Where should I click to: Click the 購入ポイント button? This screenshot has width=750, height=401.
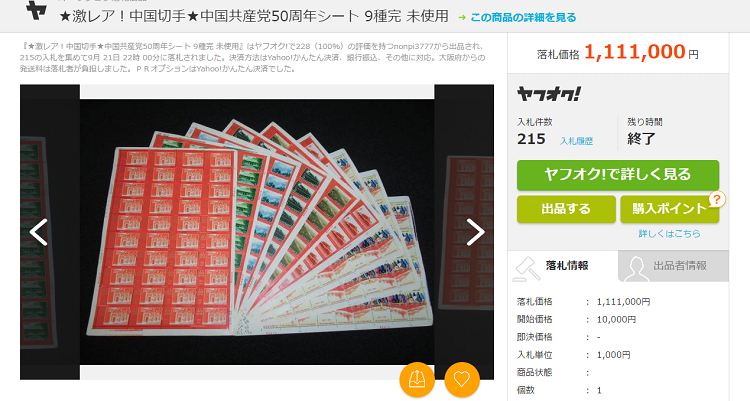[670, 209]
